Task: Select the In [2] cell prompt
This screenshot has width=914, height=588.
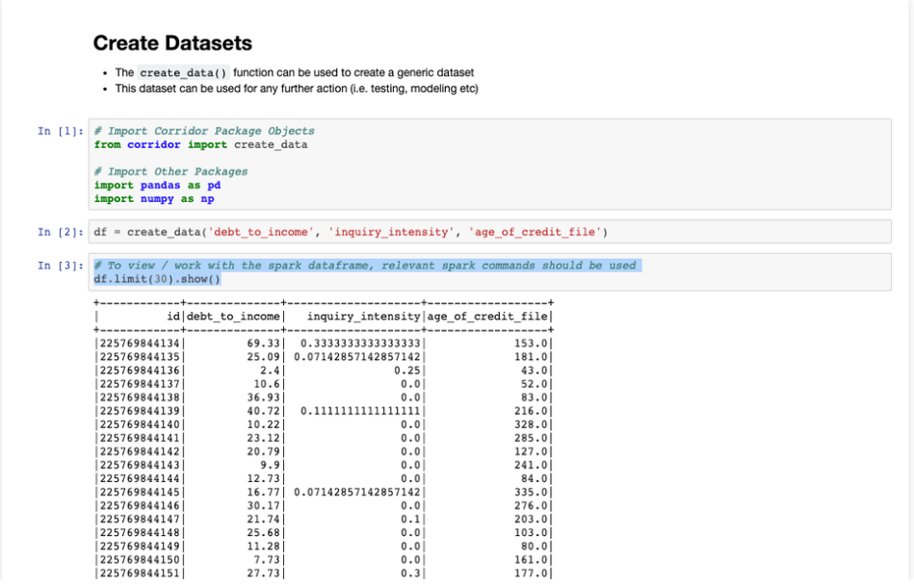Action: 60,232
